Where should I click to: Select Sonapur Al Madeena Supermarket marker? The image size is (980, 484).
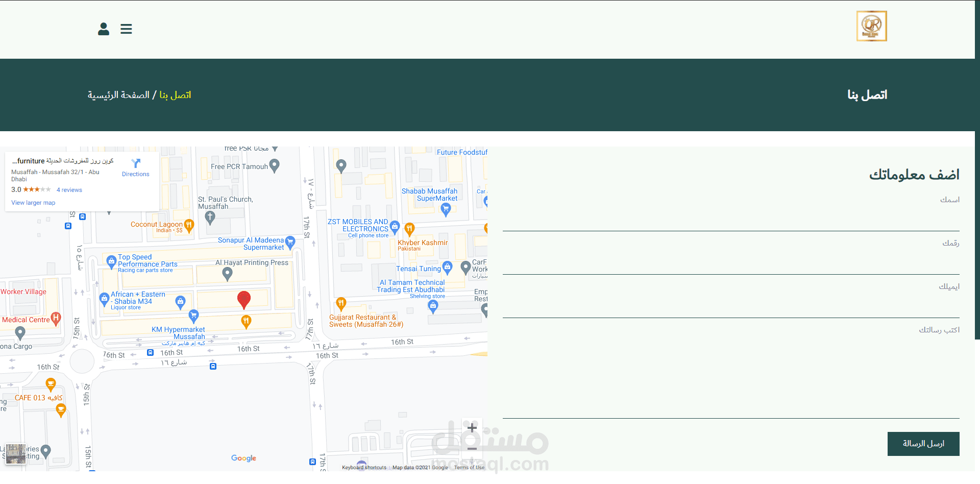290,242
